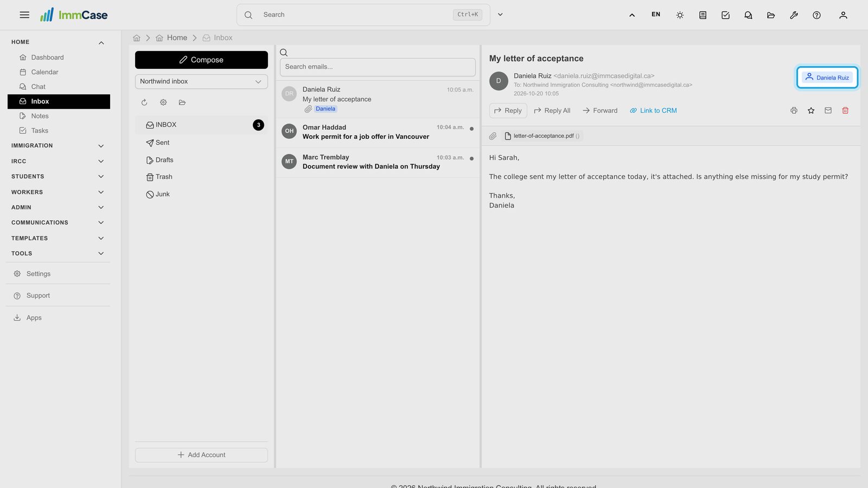Open the folder icon in top bar
Image resolution: width=868 pixels, height=488 pixels.
771,15
